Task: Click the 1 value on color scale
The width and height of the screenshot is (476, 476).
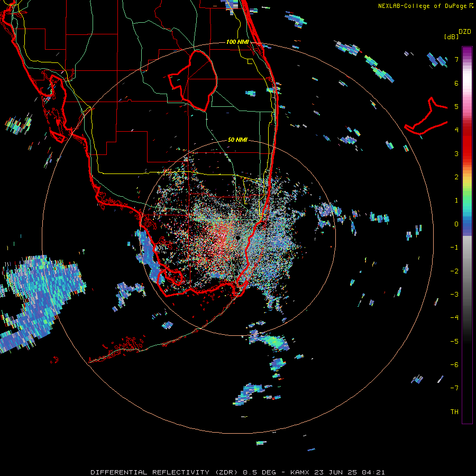Action: 456,200
